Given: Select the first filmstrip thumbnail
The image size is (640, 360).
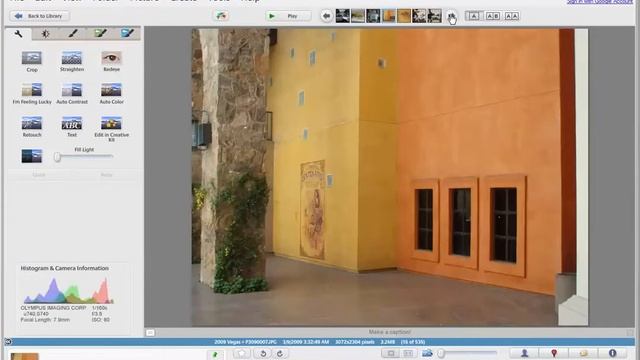Looking at the screenshot, I should point(342,16).
